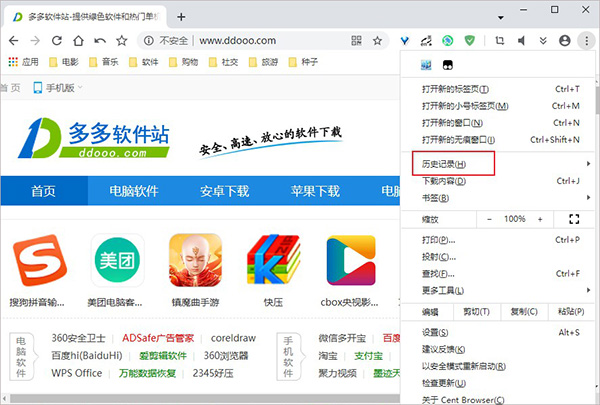Expand the 手机版 dropdown

click(x=58, y=88)
